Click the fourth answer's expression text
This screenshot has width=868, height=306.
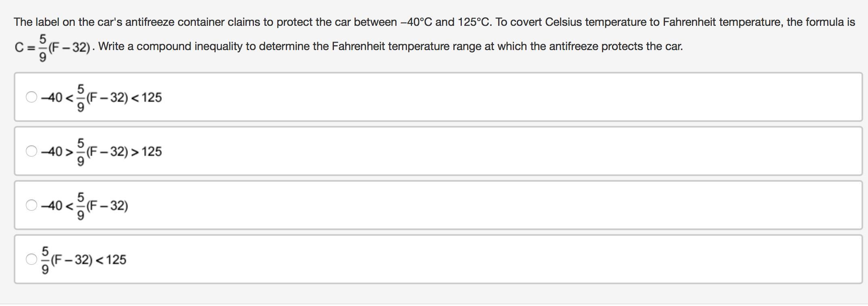tap(84, 260)
